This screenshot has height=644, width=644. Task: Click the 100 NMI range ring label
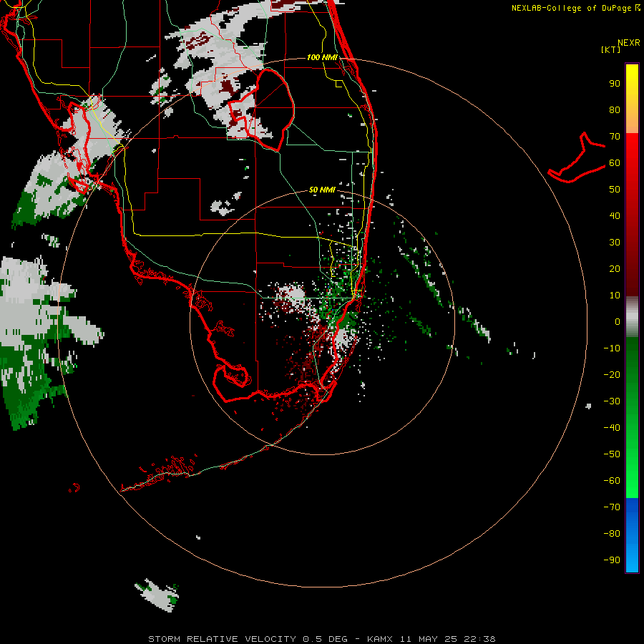point(322,57)
